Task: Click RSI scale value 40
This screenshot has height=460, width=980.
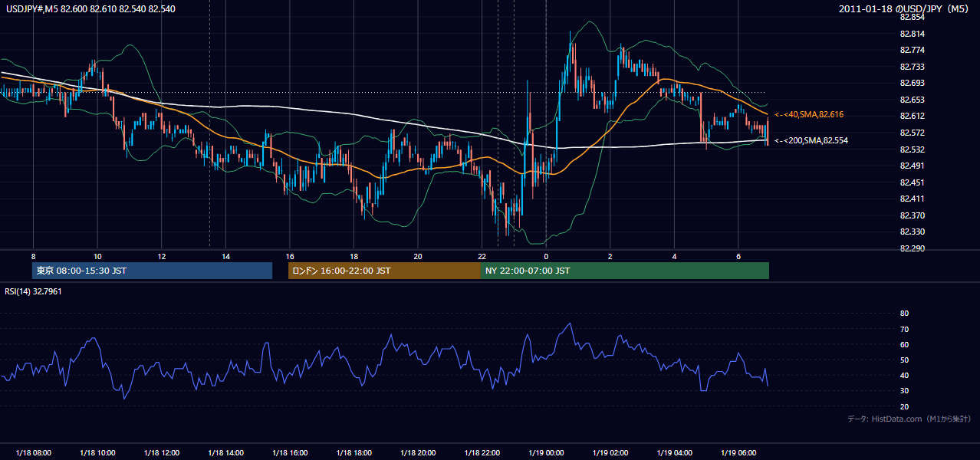Action: 904,376
